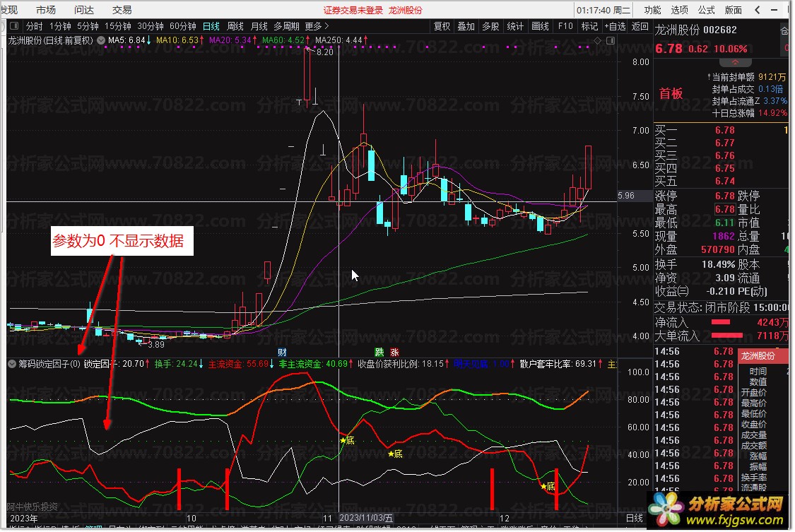Click the 2023/11/03/五 date tag
Image resolution: width=795 pixels, height=532 pixels.
tap(366, 518)
